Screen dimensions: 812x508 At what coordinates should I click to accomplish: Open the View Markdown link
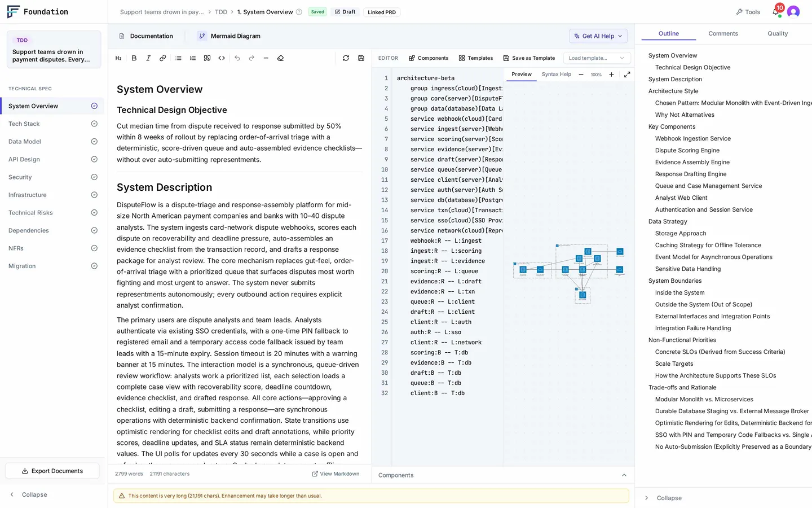pos(336,474)
